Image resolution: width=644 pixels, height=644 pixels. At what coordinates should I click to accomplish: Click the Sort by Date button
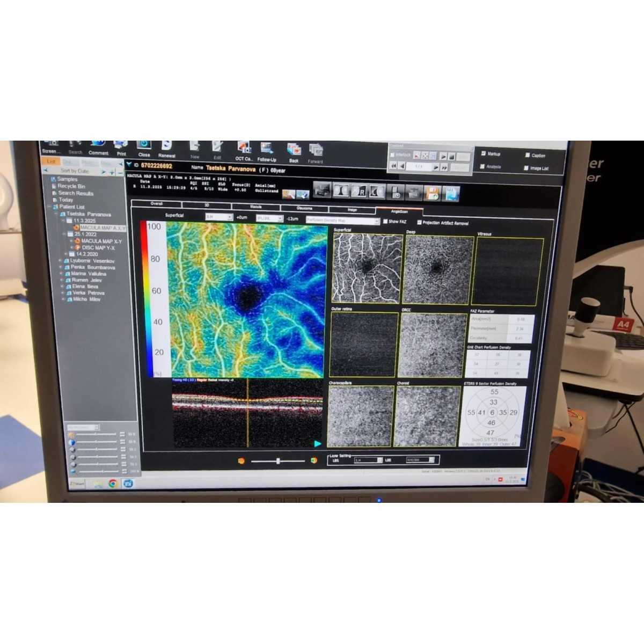75,171
